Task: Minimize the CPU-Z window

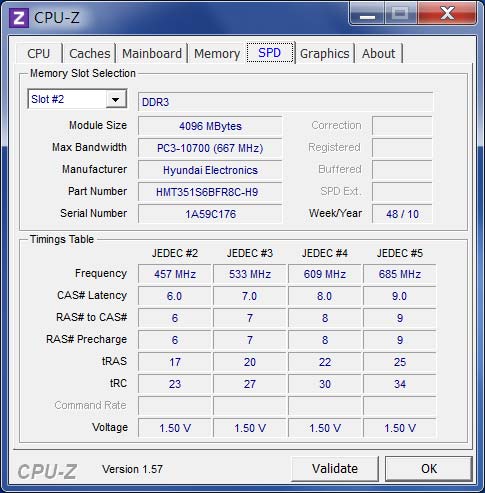Action: pyautogui.click(x=367, y=13)
